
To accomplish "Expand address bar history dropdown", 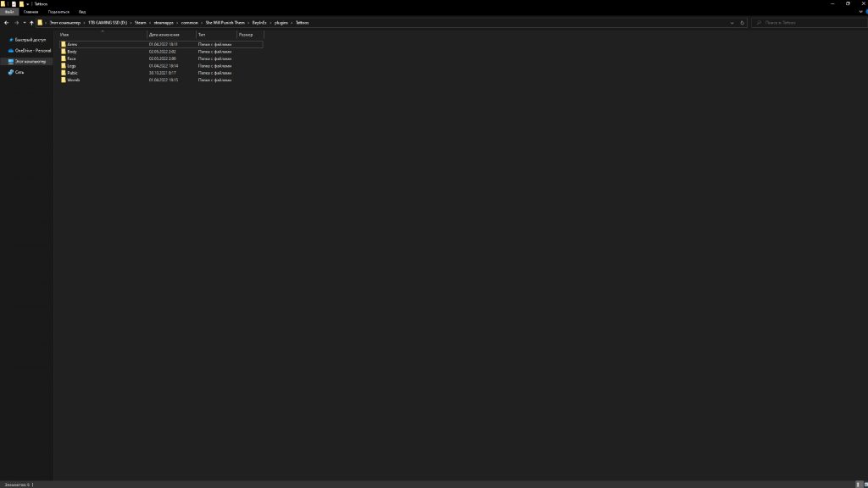I will [x=732, y=23].
